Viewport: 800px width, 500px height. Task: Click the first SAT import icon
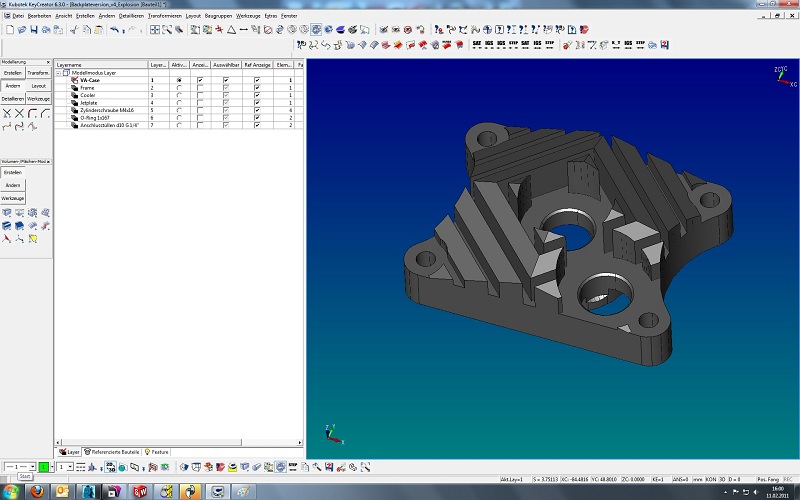coord(477,45)
